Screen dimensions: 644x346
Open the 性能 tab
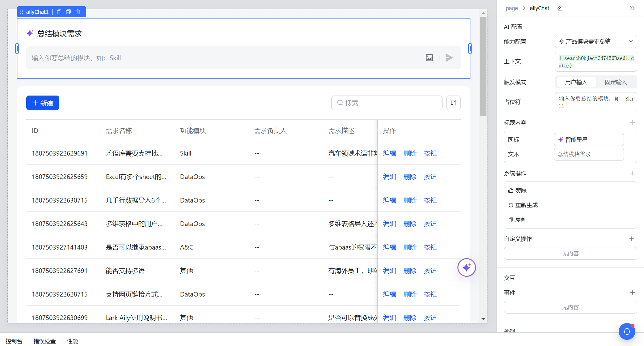coord(72,341)
